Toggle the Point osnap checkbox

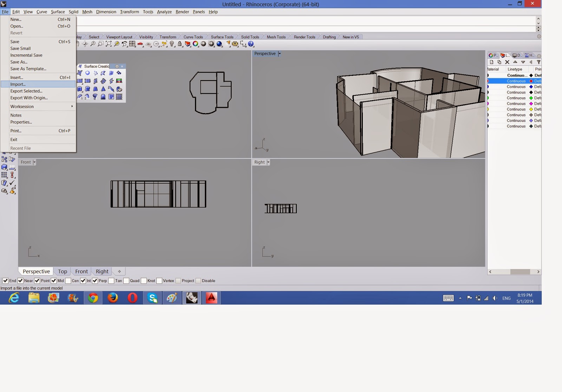(37, 281)
